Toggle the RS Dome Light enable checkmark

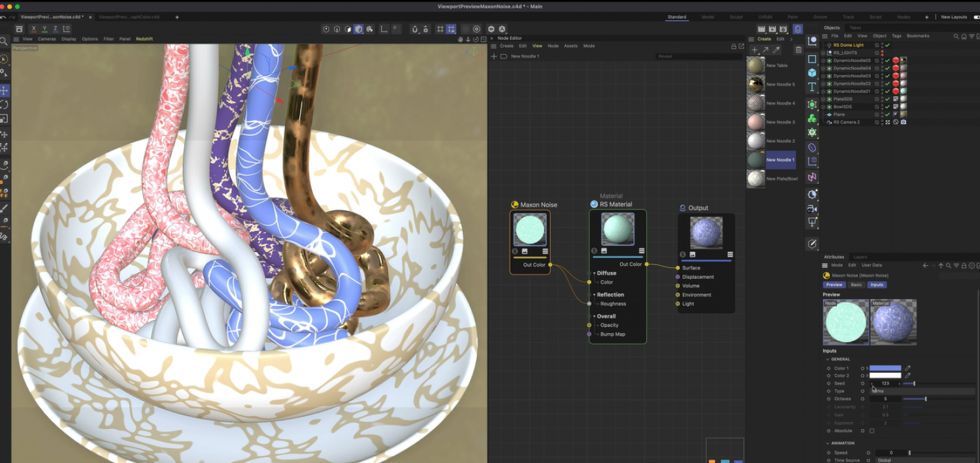pyautogui.click(x=887, y=45)
